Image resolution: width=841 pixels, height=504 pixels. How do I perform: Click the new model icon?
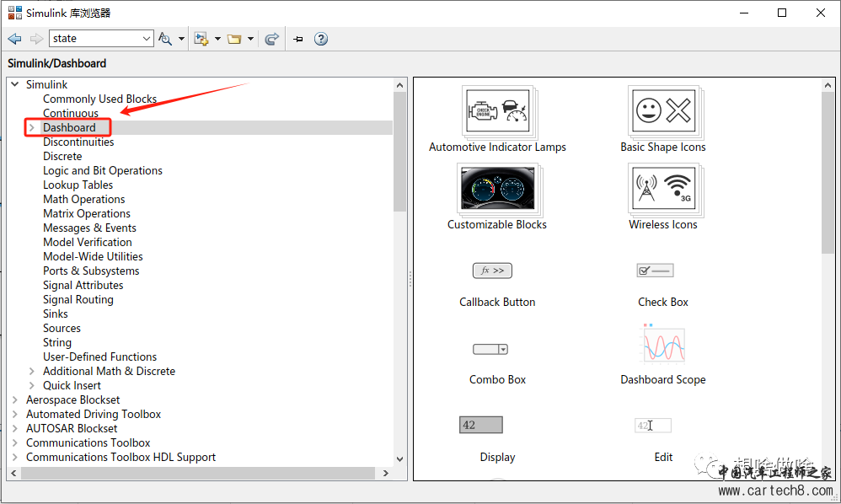[x=201, y=39]
